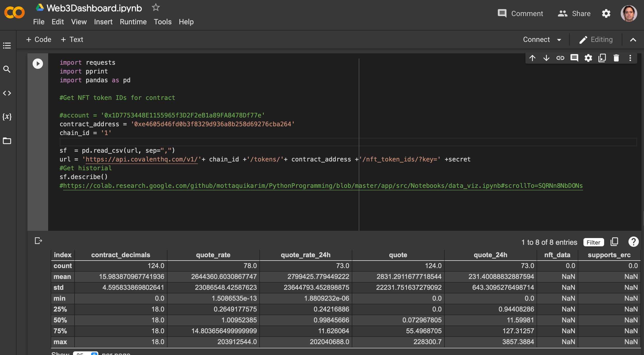Open the Insert menu
This screenshot has height=355, width=644.
point(103,22)
